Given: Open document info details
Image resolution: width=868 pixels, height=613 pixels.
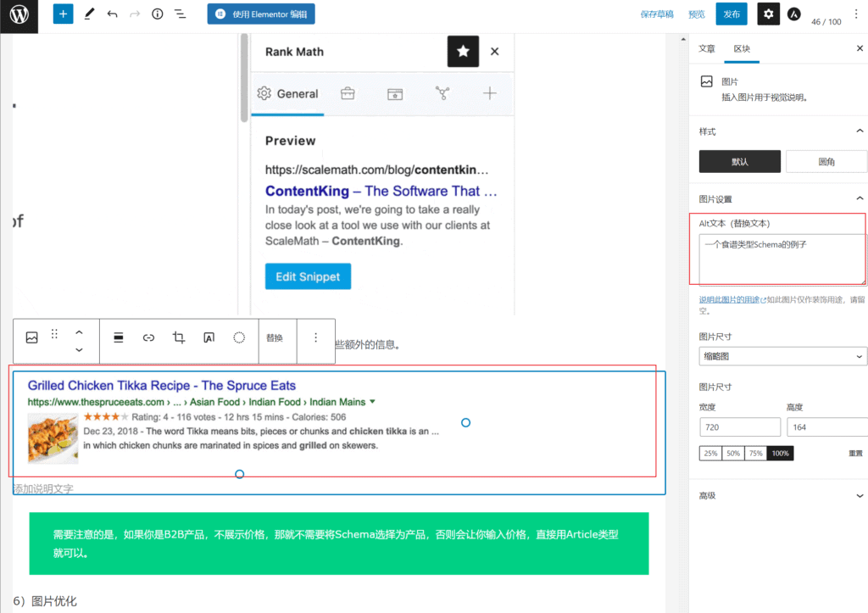Looking at the screenshot, I should 157,14.
